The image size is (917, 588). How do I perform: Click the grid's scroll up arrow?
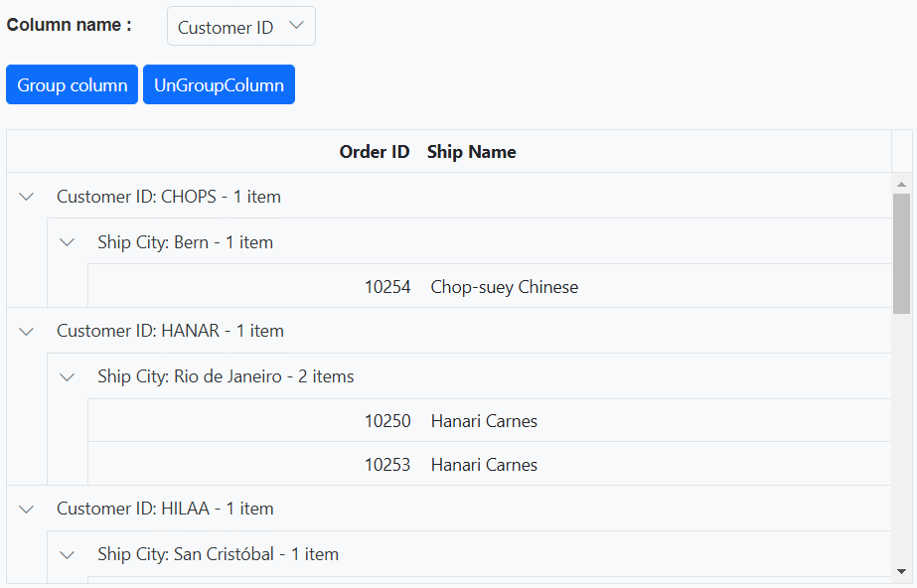click(x=901, y=184)
